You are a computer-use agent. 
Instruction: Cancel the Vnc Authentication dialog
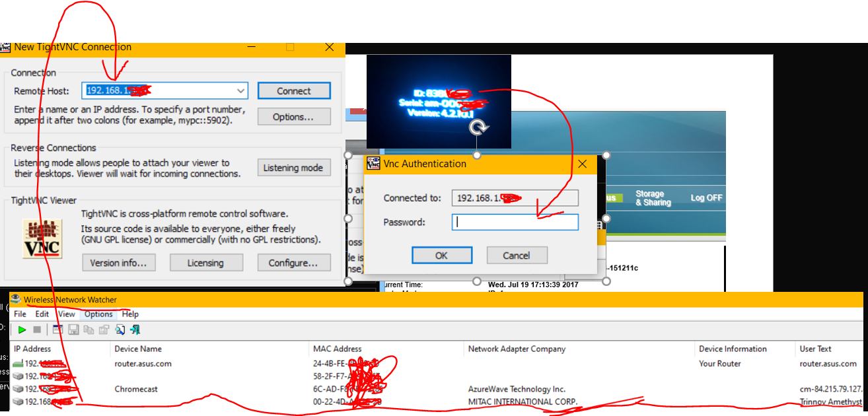click(x=517, y=256)
